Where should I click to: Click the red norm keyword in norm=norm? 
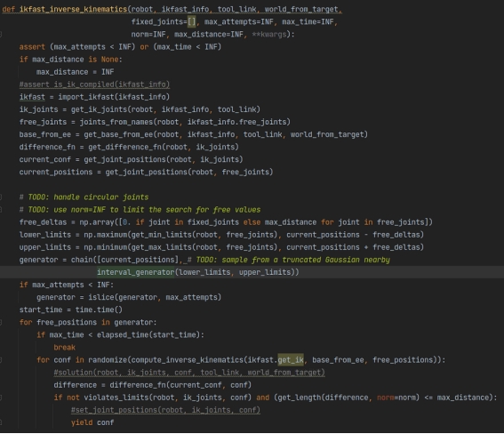point(386,398)
